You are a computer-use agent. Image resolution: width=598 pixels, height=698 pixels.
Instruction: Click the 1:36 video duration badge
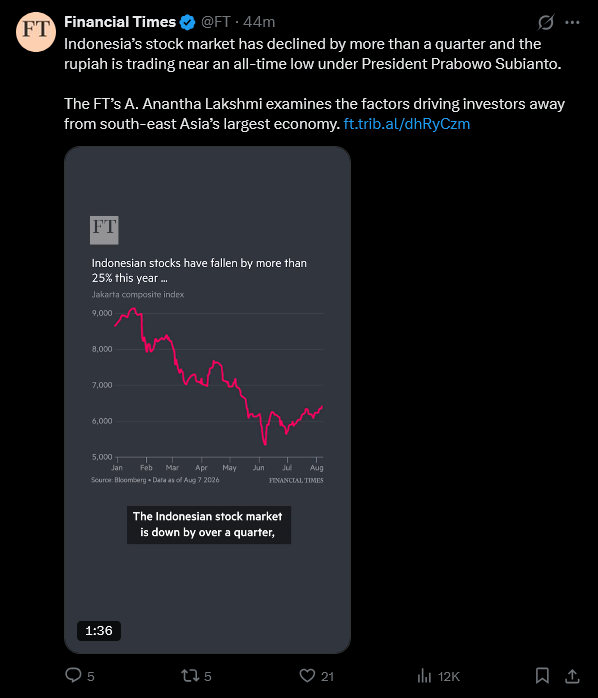point(99,630)
